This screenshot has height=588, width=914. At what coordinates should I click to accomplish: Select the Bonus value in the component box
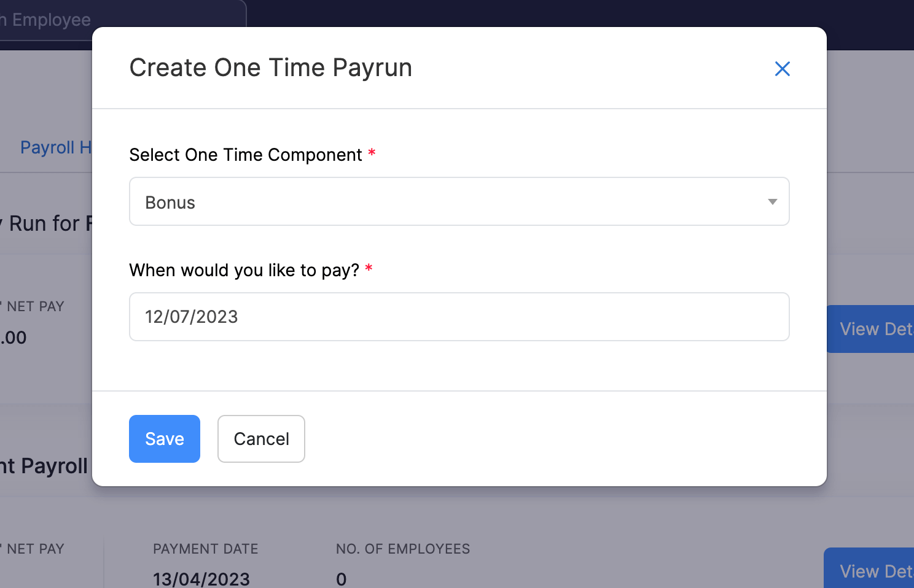170,201
